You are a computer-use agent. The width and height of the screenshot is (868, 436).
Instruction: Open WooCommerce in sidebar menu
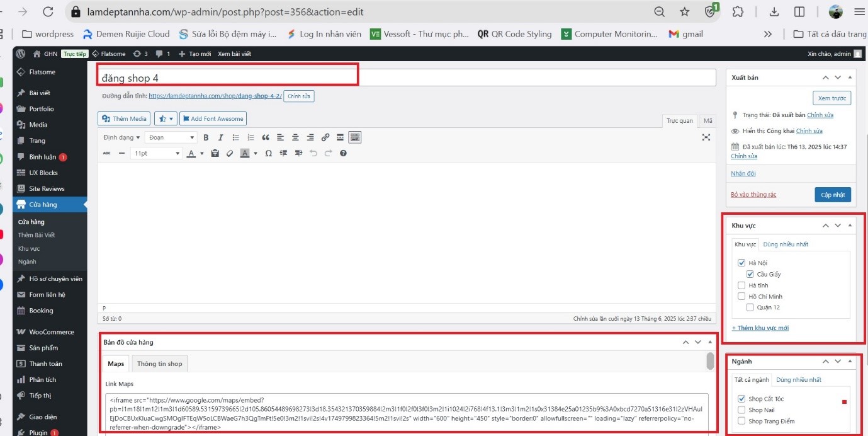pos(51,332)
